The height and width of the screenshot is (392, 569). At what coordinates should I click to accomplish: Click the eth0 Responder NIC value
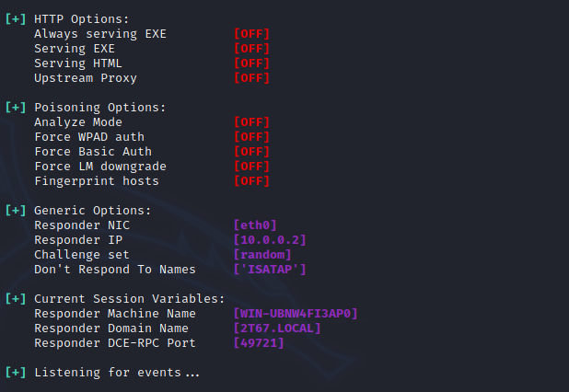255,225
